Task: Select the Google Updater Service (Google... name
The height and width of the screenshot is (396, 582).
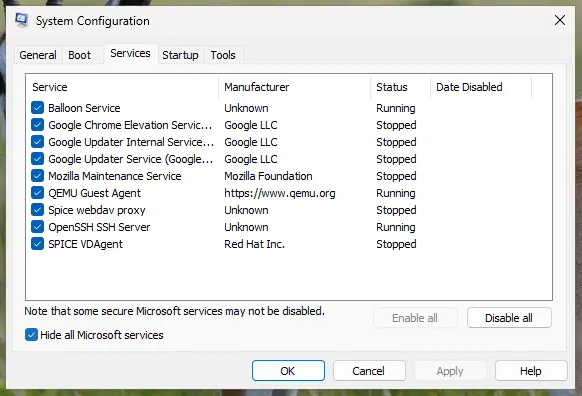Action: [x=131, y=159]
